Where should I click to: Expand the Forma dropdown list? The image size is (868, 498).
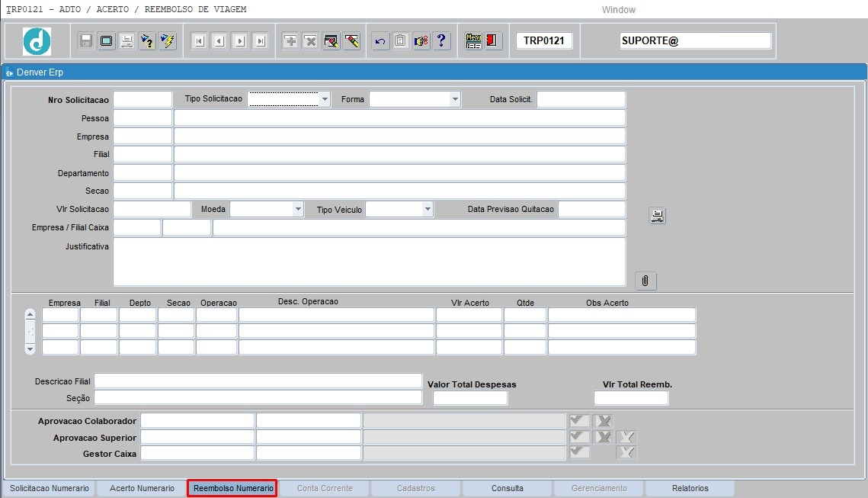(455, 99)
